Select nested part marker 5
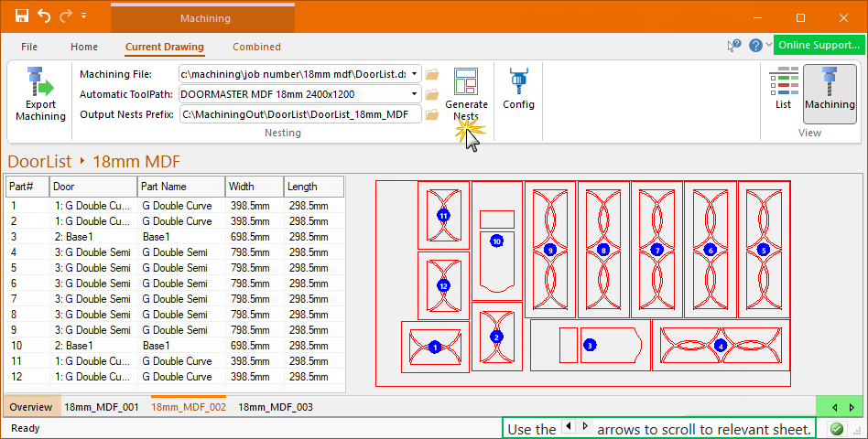 point(764,250)
